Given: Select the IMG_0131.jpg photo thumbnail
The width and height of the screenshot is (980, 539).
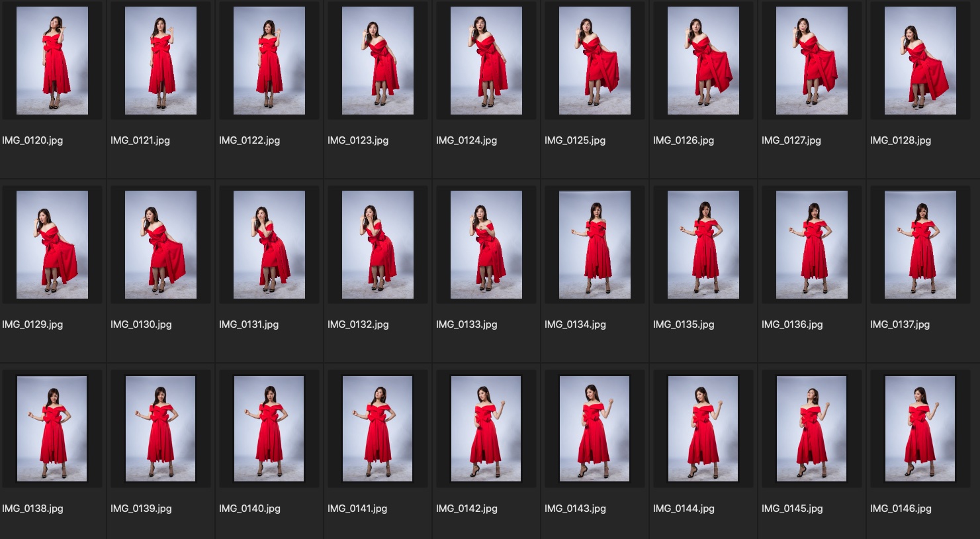Looking at the screenshot, I should (269, 245).
